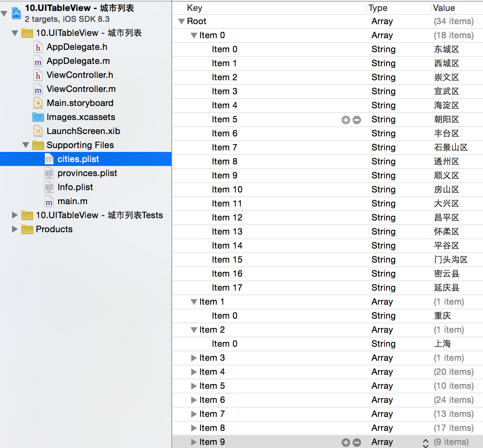Click the Info.plist file icon
Screen dimensions: 483x448
(x=49, y=187)
